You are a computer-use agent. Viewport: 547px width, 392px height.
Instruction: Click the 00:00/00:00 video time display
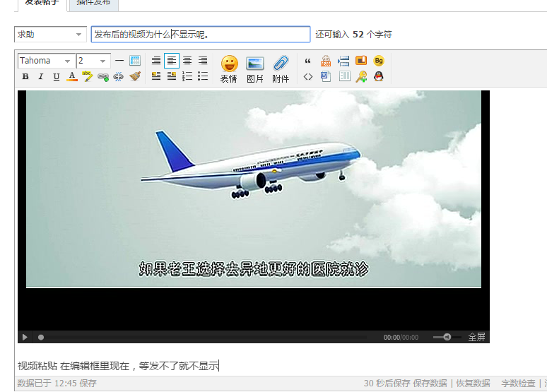[x=401, y=337]
